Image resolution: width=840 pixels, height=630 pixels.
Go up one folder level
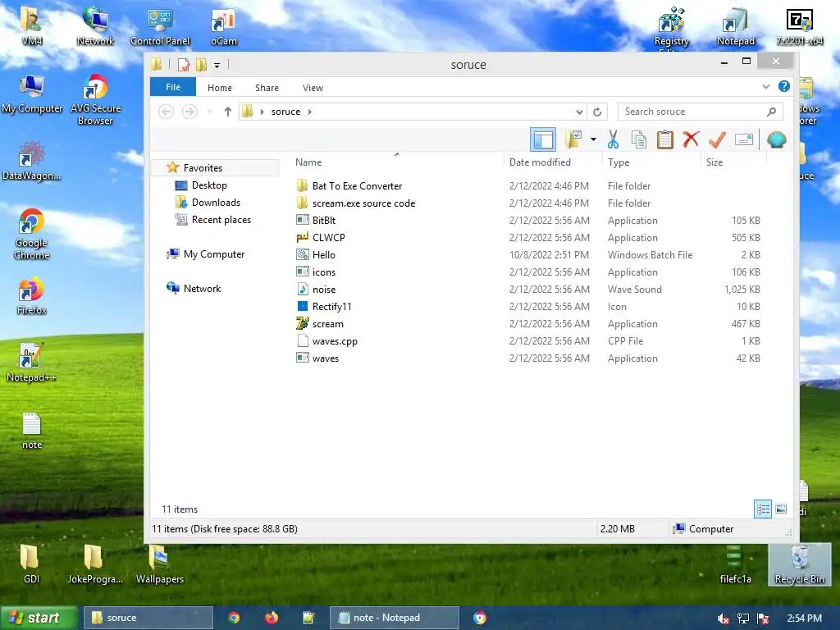point(228,112)
